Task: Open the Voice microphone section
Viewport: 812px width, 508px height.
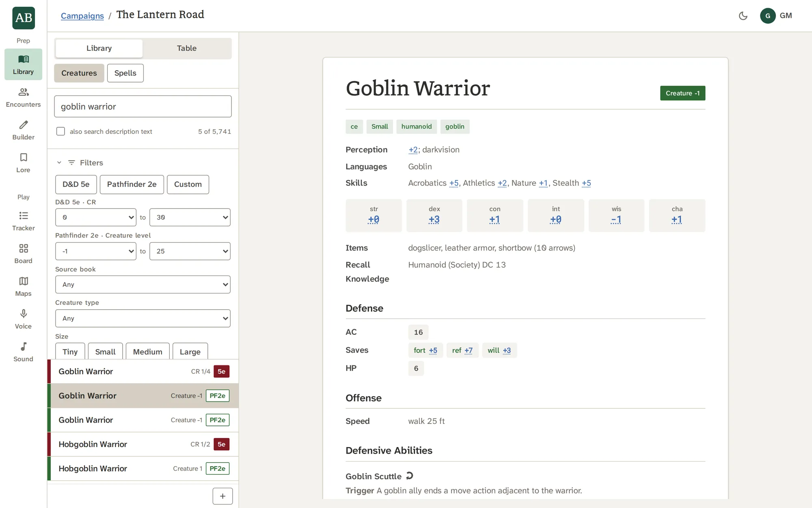Action: coord(23,319)
